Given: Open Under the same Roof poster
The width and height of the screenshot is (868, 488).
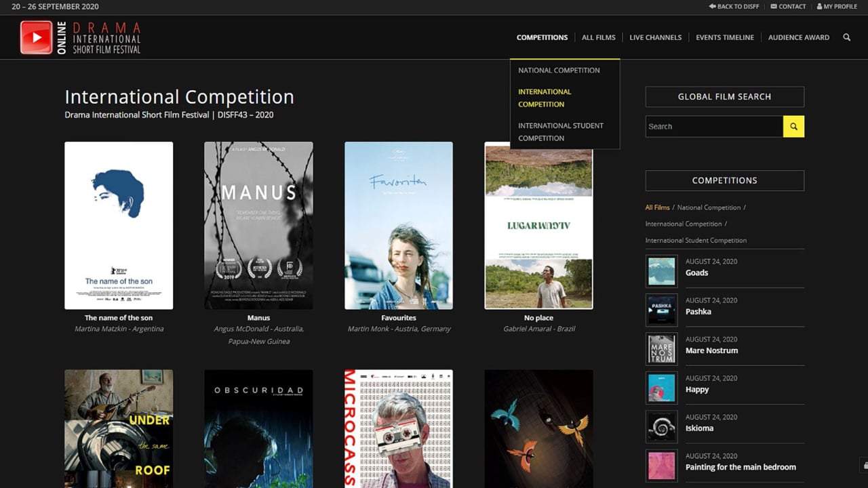Looking at the screenshot, I should tap(119, 428).
